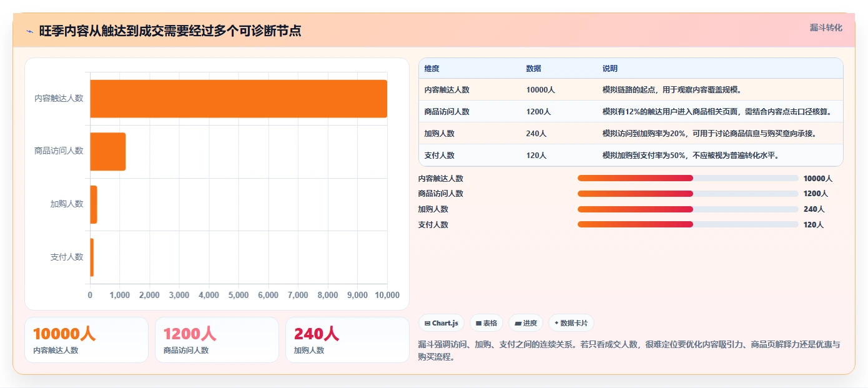Click the description starting 模拟访问到加购率为20%
The height and width of the screenshot is (388, 868).
(709, 133)
